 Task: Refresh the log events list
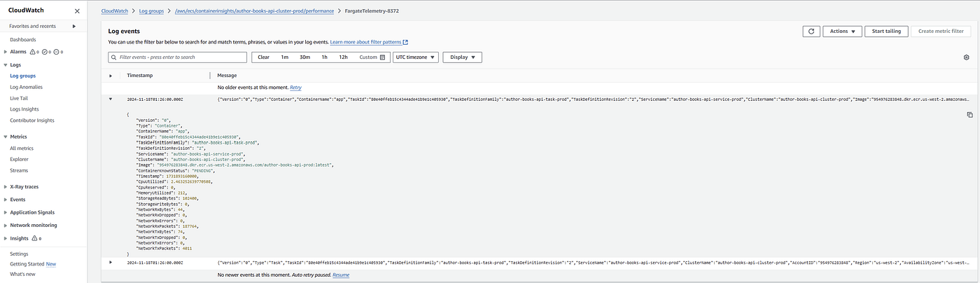tap(811, 32)
